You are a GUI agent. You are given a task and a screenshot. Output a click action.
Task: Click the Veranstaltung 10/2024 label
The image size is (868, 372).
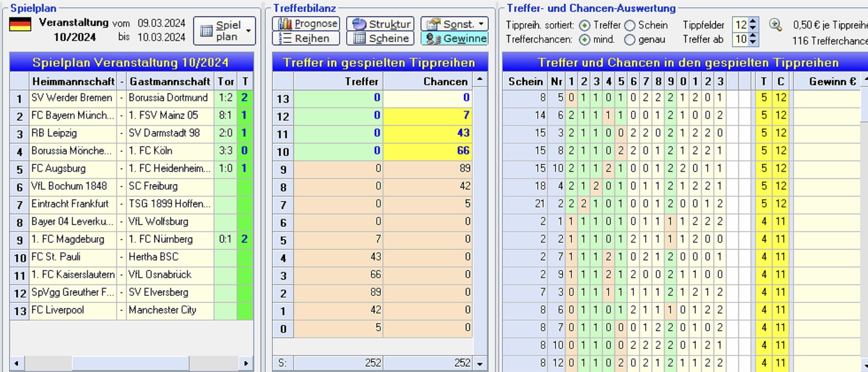pyautogui.click(x=74, y=29)
